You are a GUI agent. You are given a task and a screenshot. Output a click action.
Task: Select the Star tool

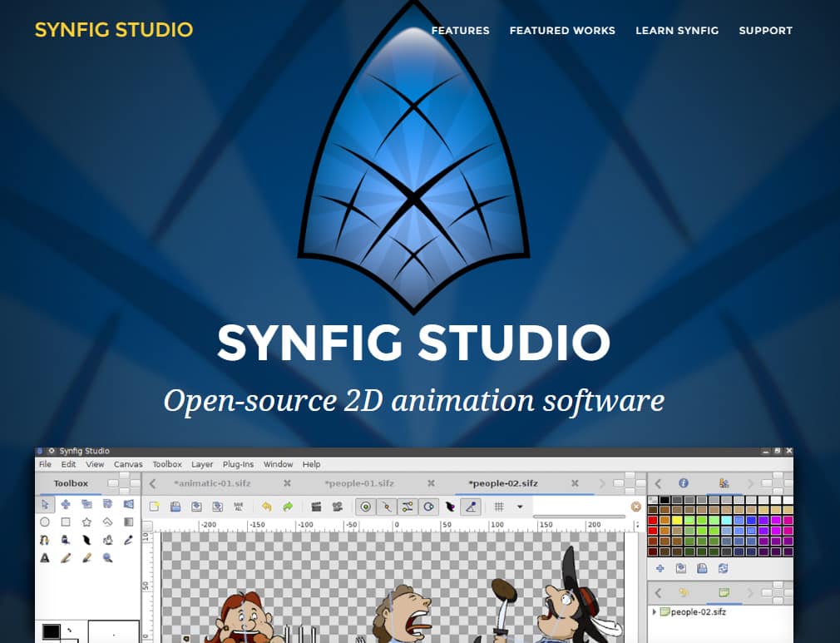pos(86,522)
